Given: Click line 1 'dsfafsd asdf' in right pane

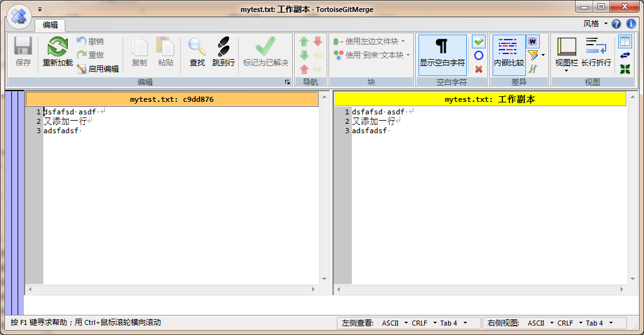Looking at the screenshot, I should [378, 112].
